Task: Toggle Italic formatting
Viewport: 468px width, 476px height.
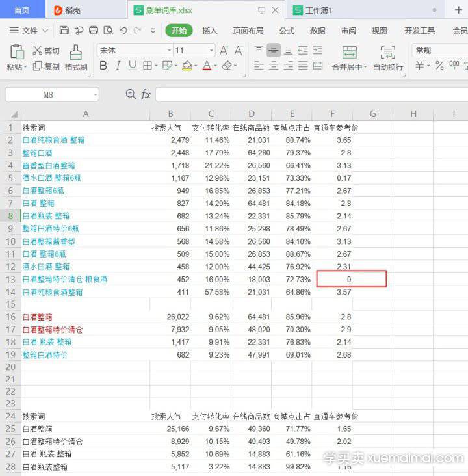Action: coord(118,66)
